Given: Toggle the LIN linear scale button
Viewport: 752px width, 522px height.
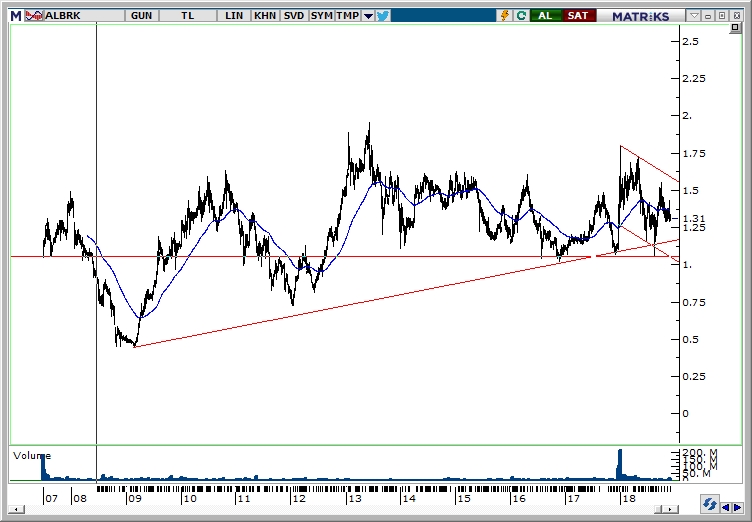Looking at the screenshot, I should click(234, 16).
